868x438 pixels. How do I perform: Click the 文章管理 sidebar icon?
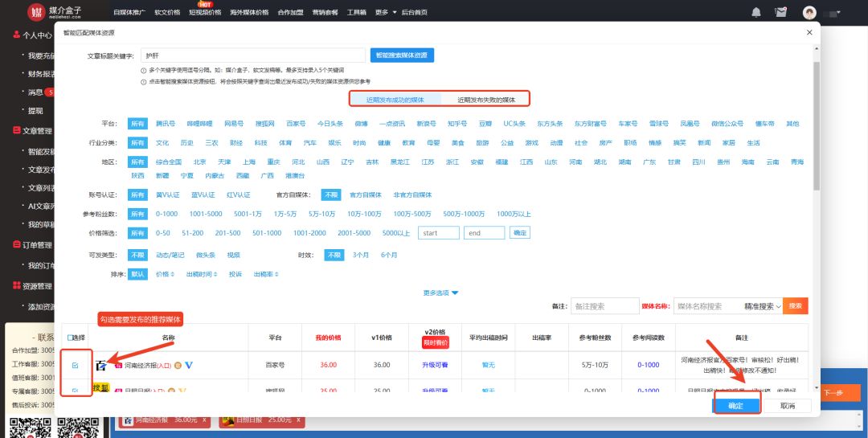pyautogui.click(x=16, y=130)
